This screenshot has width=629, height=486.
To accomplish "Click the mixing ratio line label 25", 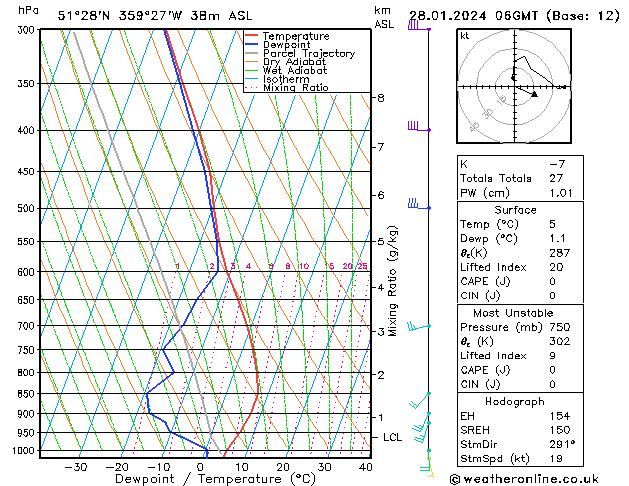I will [x=363, y=266].
